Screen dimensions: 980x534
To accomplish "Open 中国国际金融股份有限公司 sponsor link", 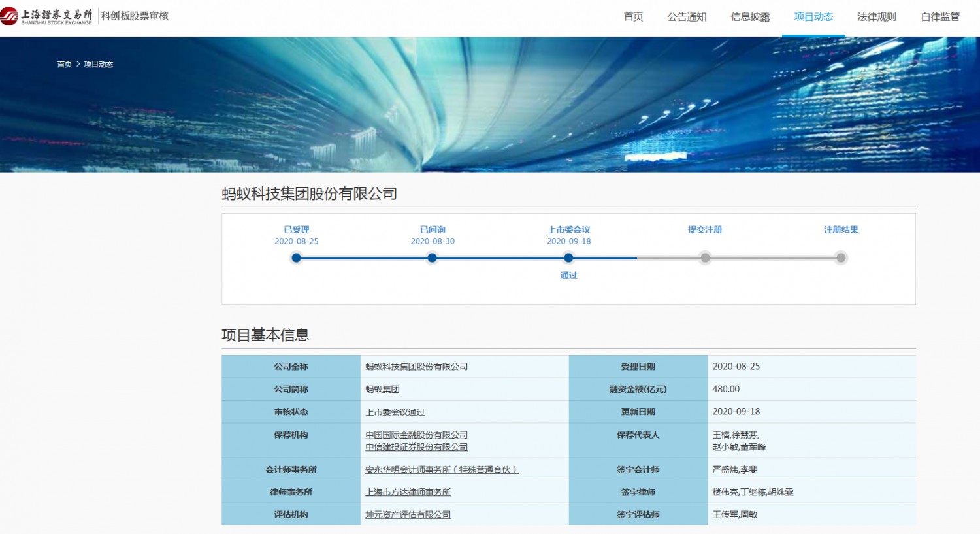I will 416,435.
